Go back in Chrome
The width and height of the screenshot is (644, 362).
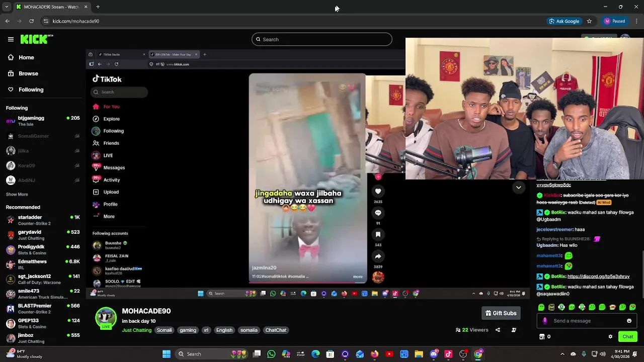coord(7,21)
